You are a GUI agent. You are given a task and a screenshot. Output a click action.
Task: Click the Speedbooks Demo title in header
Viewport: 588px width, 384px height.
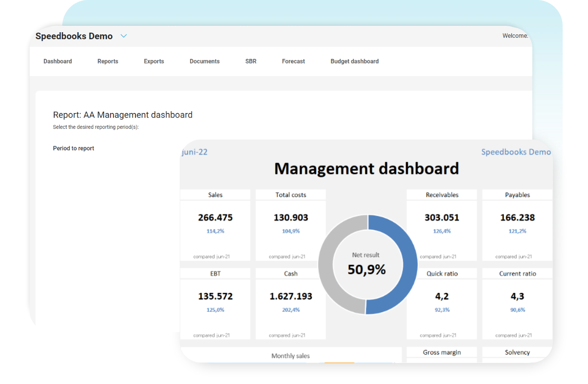click(74, 36)
